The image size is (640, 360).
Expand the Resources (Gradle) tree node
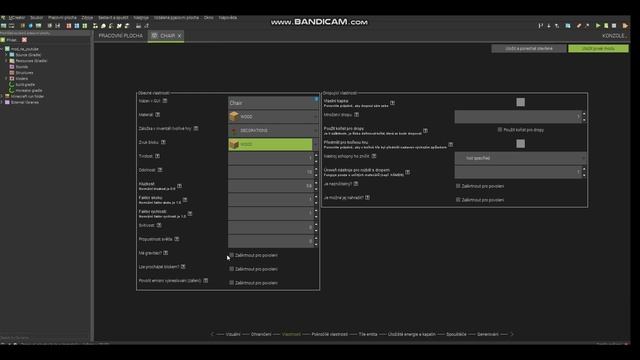(7, 61)
